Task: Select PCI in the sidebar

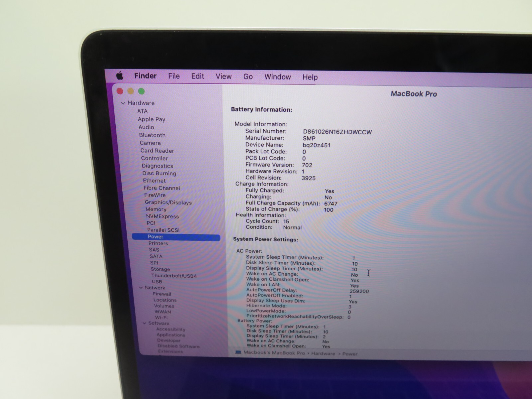Action: [x=151, y=223]
